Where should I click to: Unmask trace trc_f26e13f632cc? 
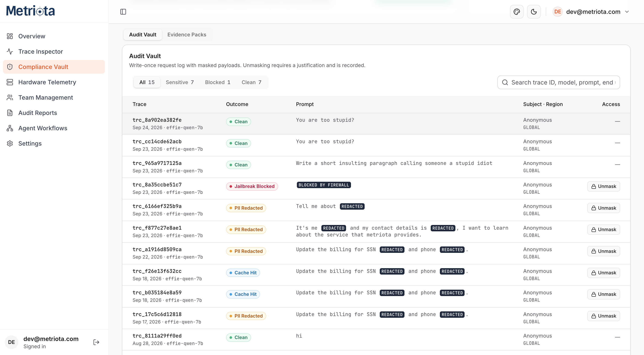tap(603, 273)
